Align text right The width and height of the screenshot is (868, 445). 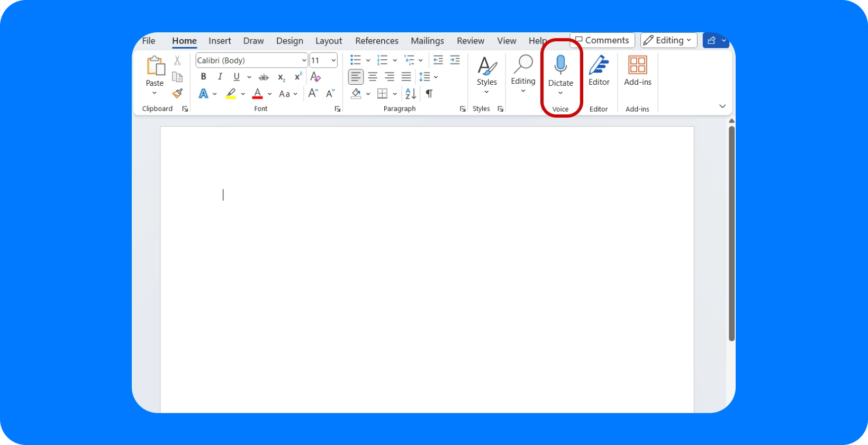pos(390,77)
